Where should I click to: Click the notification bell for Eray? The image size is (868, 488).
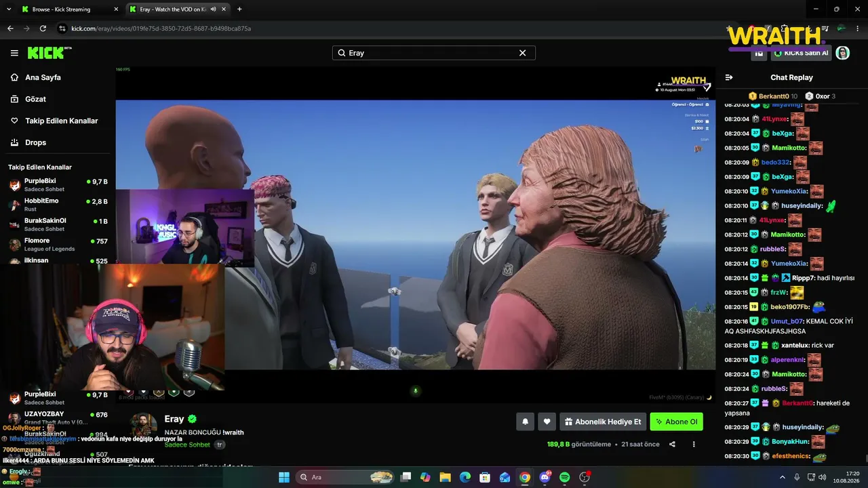pyautogui.click(x=525, y=422)
